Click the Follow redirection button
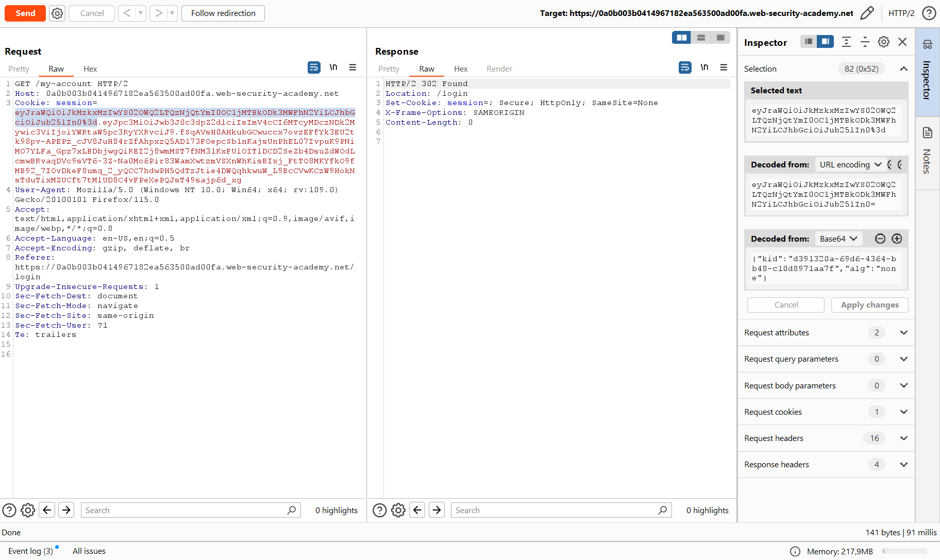 pos(223,13)
